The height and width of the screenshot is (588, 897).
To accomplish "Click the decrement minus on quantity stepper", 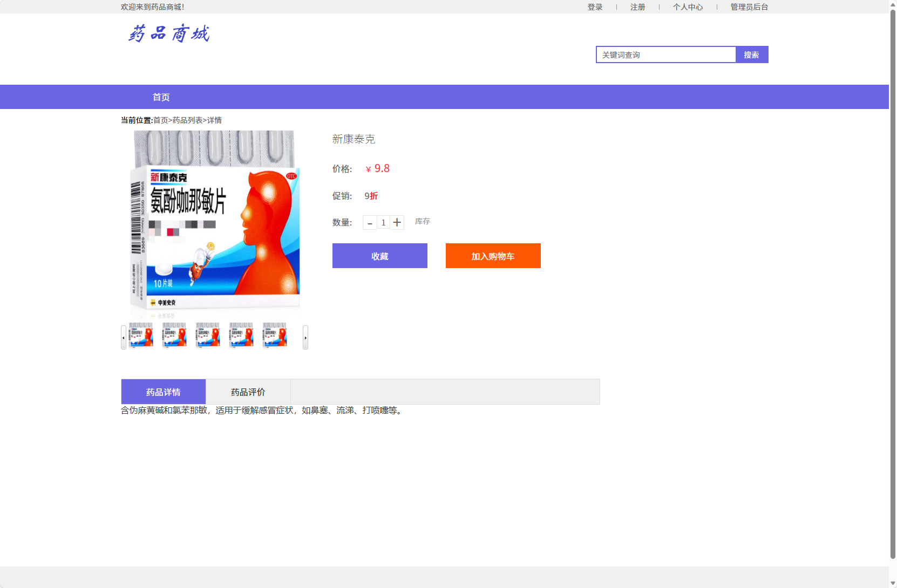I will coord(370,222).
